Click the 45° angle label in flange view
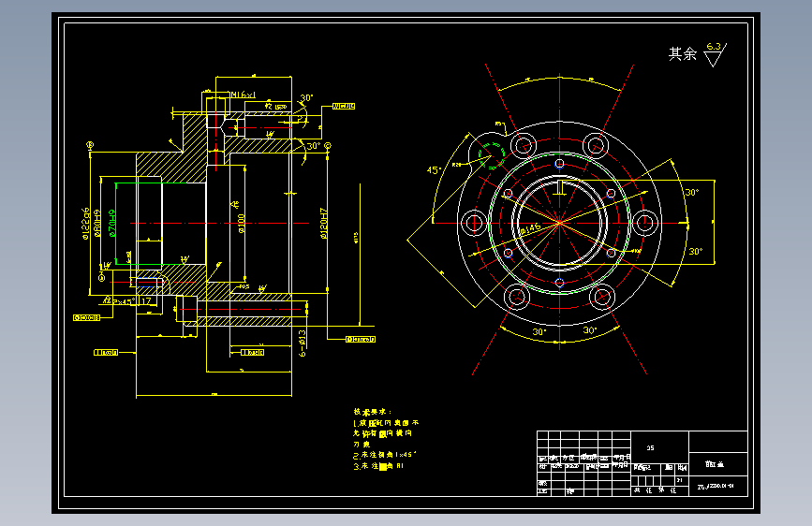Screen dimensions: 812x526 pyautogui.click(x=434, y=169)
